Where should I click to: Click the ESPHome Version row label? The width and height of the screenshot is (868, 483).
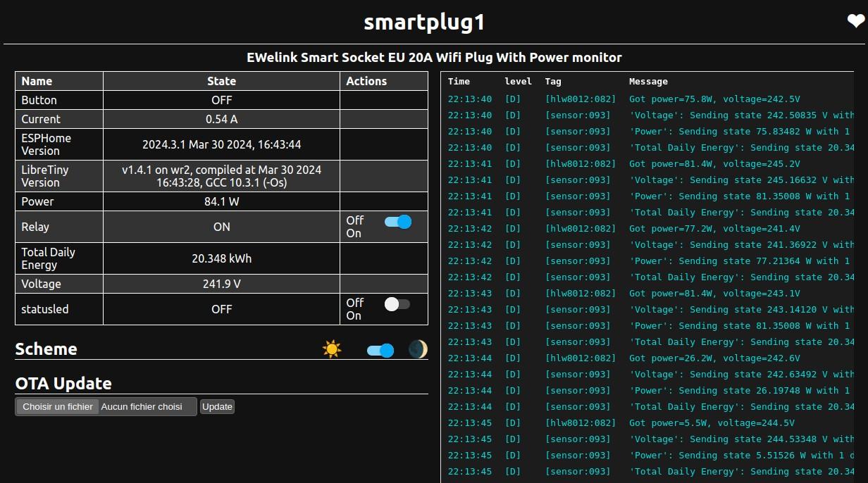click(x=46, y=144)
